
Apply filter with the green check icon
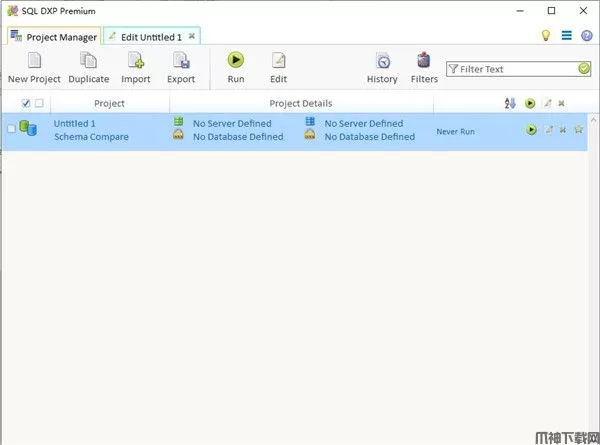[584, 69]
